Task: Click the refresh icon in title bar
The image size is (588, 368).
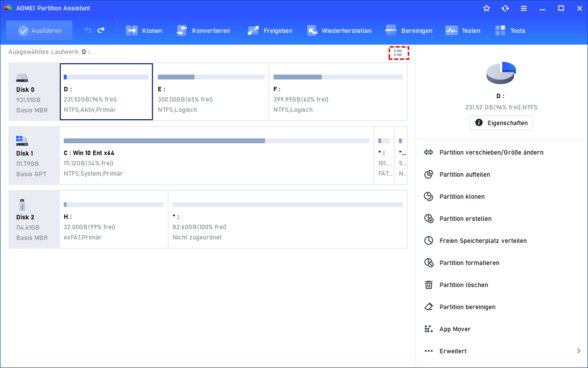Action: pyautogui.click(x=505, y=8)
